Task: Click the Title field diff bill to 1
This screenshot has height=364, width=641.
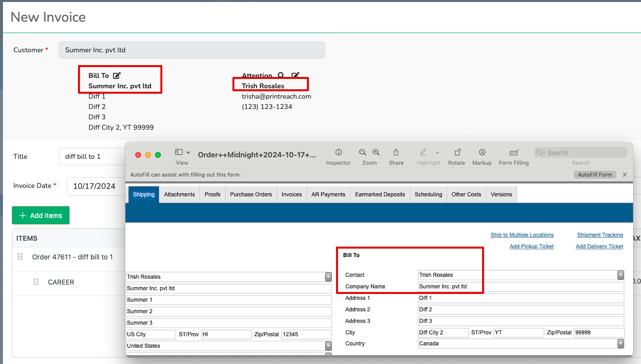Action: pos(92,156)
